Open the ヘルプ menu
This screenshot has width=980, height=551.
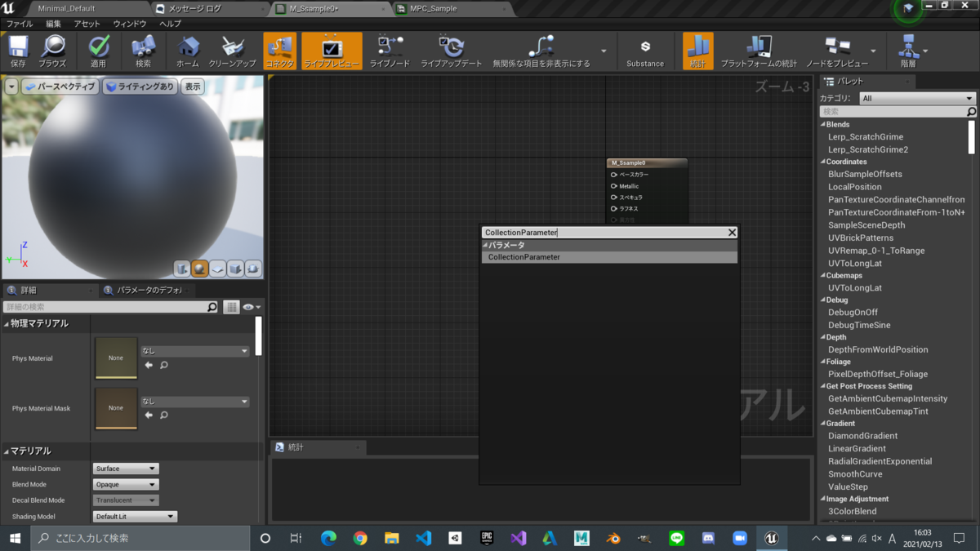coord(170,24)
